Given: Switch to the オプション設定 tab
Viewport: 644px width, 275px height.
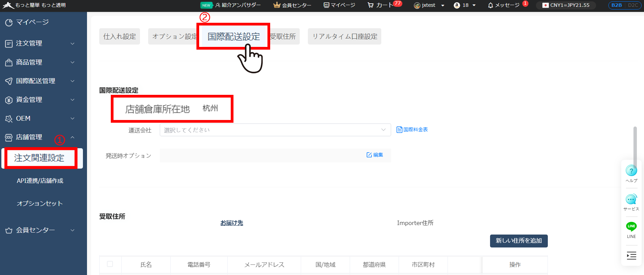Looking at the screenshot, I should [173, 36].
